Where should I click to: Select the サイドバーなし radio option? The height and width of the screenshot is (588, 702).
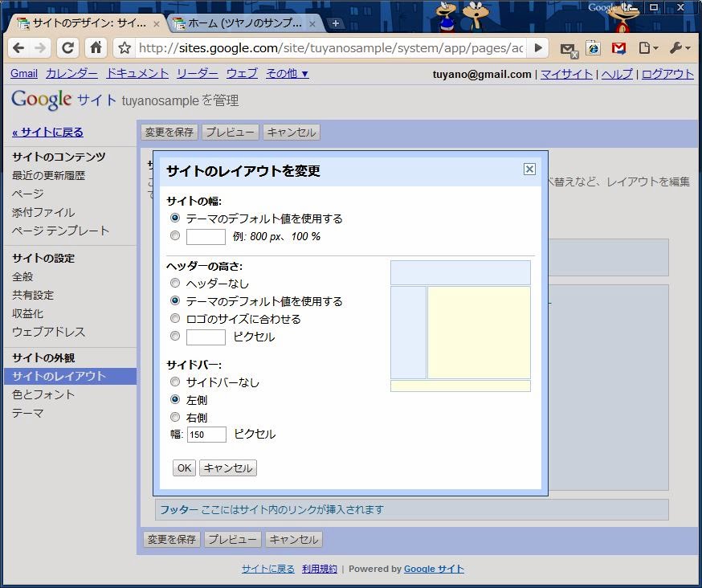pyautogui.click(x=175, y=382)
